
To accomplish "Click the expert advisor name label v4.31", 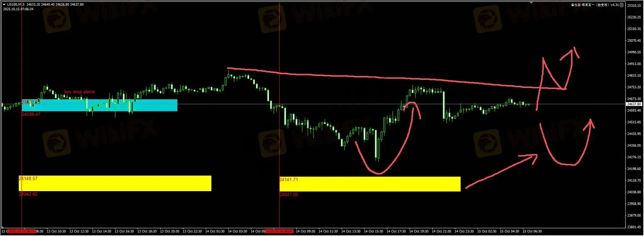I will pyautogui.click(x=595, y=5).
